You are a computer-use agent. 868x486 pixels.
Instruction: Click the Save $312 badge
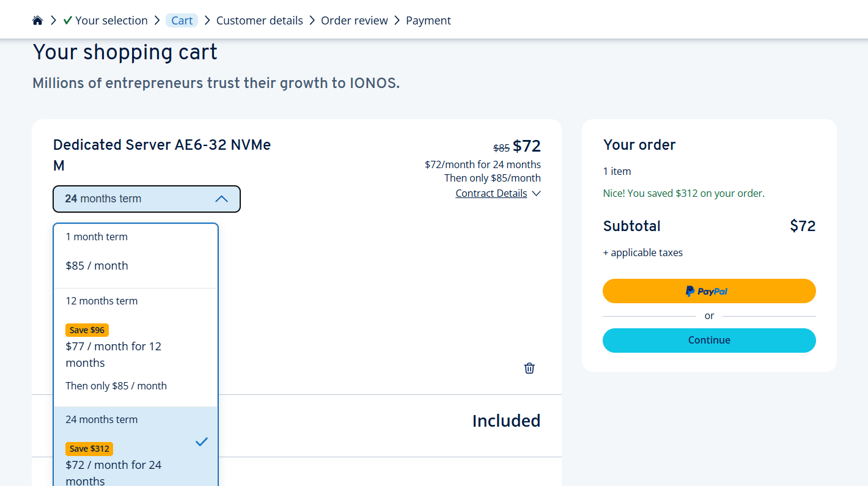tap(89, 449)
